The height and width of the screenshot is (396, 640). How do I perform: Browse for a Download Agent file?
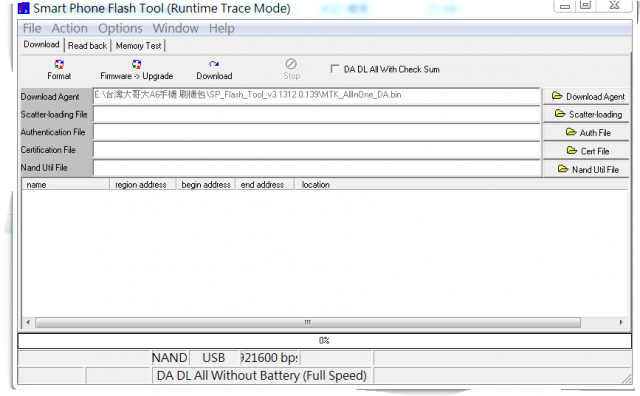[x=586, y=96]
